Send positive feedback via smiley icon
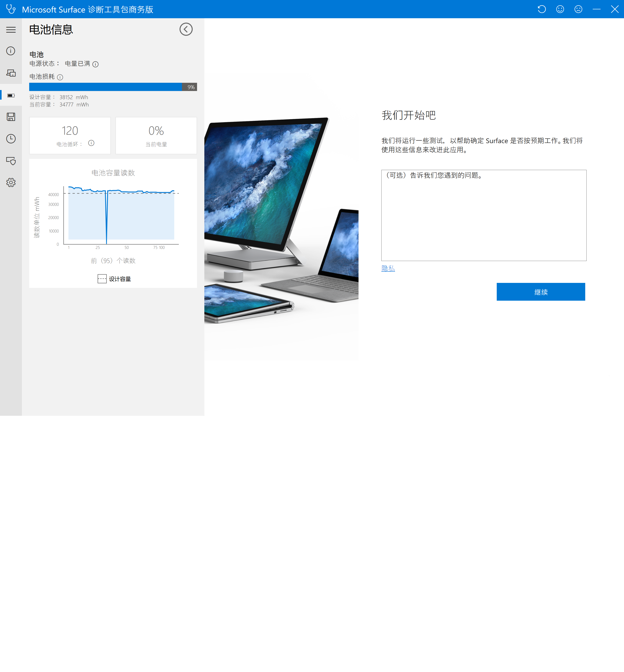624x672 pixels. click(x=560, y=9)
